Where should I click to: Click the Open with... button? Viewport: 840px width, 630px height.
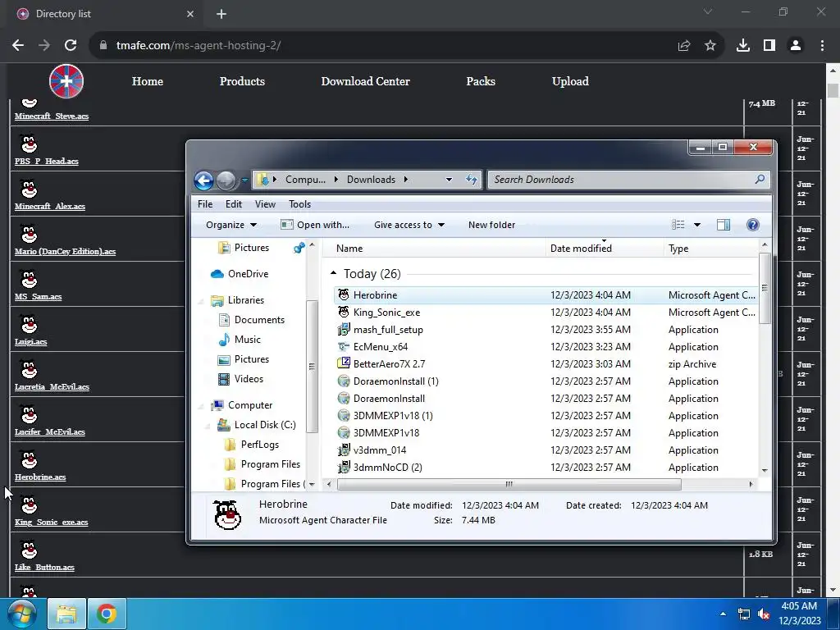tap(315, 225)
